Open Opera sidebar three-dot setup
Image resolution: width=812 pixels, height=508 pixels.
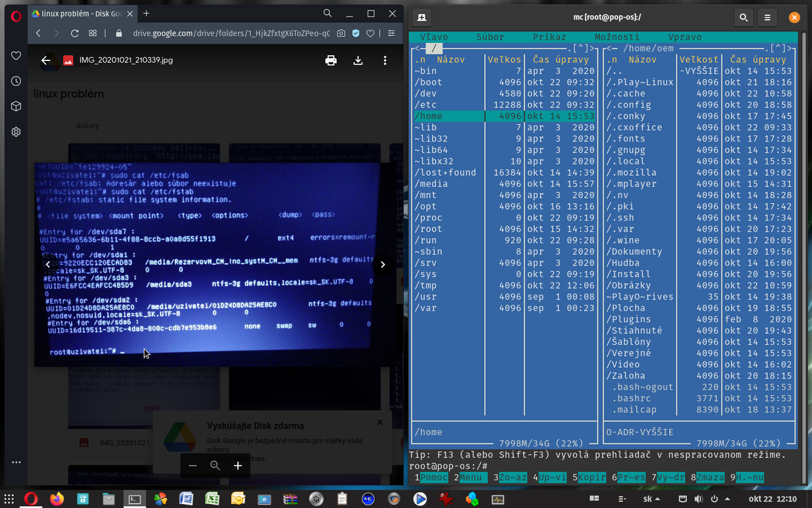click(x=16, y=462)
